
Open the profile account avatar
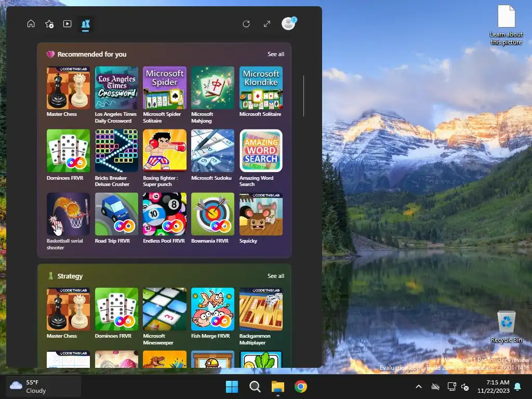coord(289,24)
